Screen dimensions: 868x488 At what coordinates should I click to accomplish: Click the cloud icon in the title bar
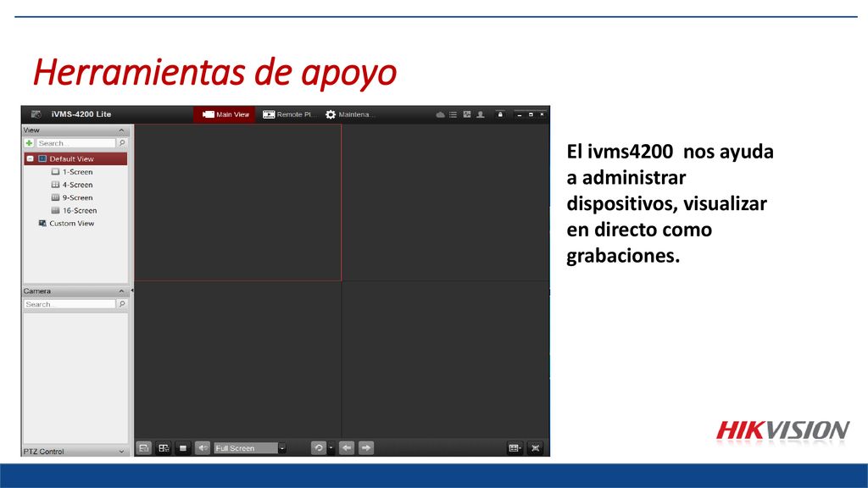(440, 114)
